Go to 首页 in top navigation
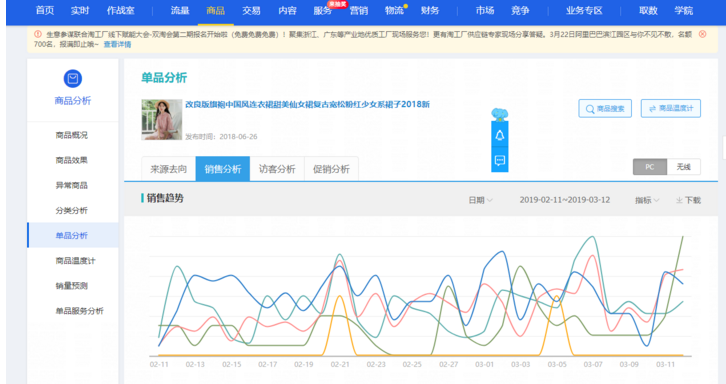The image size is (726, 384). [x=45, y=10]
